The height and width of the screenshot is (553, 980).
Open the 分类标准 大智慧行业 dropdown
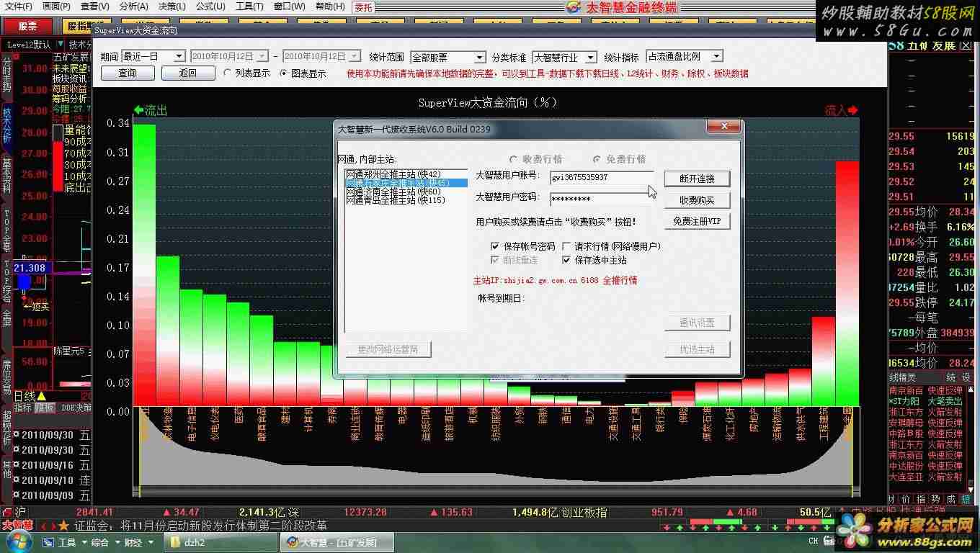564,57
